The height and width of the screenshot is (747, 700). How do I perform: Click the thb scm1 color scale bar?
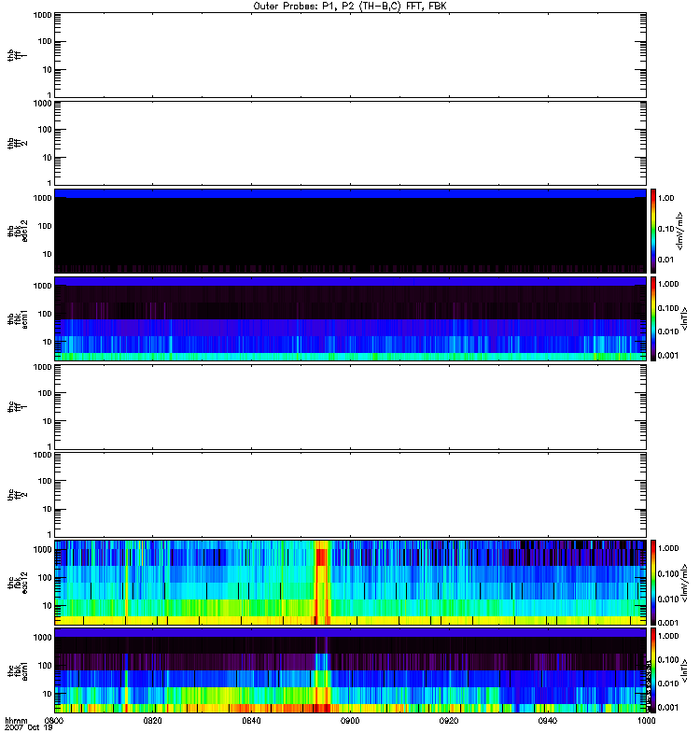(655, 318)
